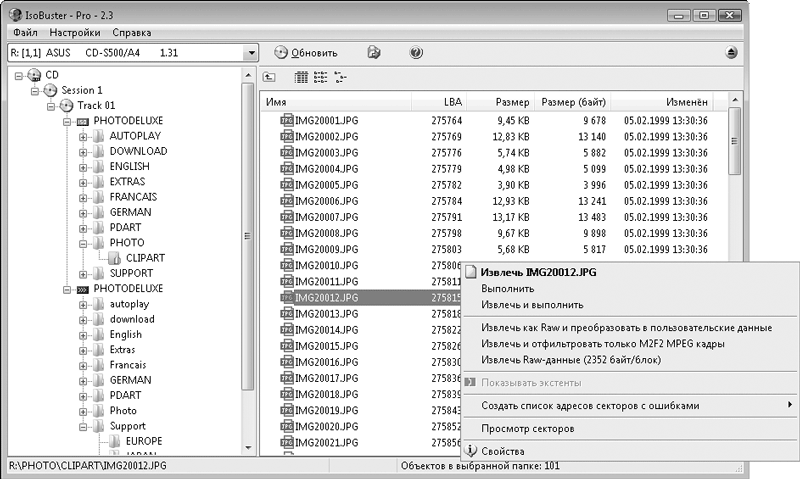Open the help question mark icon

click(416, 53)
